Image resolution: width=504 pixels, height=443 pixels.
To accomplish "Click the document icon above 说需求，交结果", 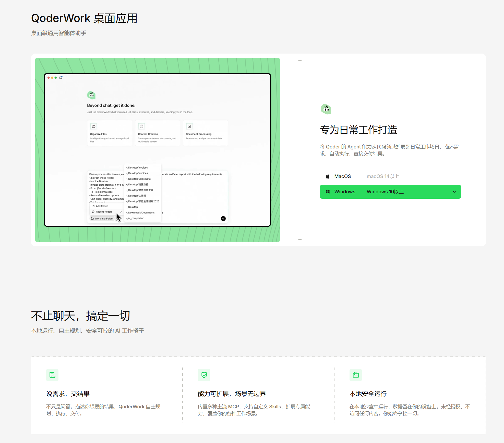I will point(52,375).
